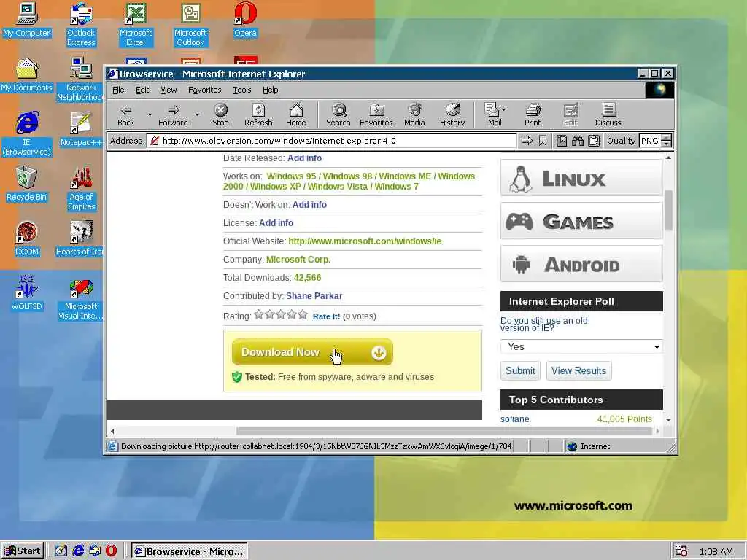This screenshot has height=560, width=747.
Task: Click the Go arrow beside address bar
Action: pyautogui.click(x=527, y=141)
